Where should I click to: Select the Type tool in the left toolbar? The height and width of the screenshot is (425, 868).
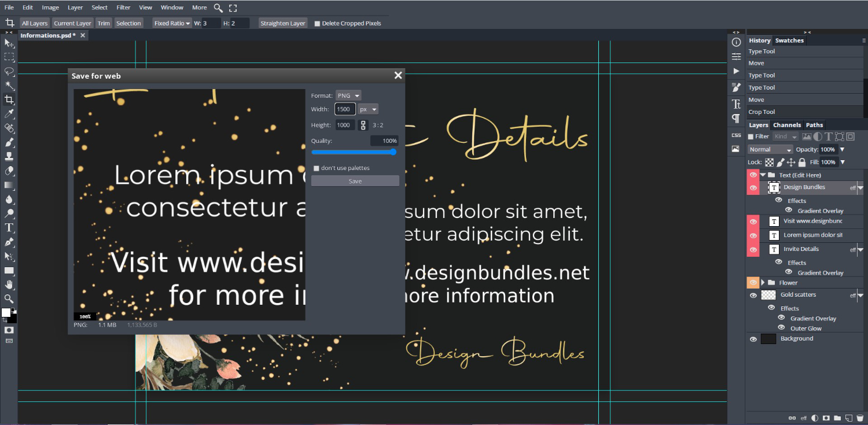[9, 228]
